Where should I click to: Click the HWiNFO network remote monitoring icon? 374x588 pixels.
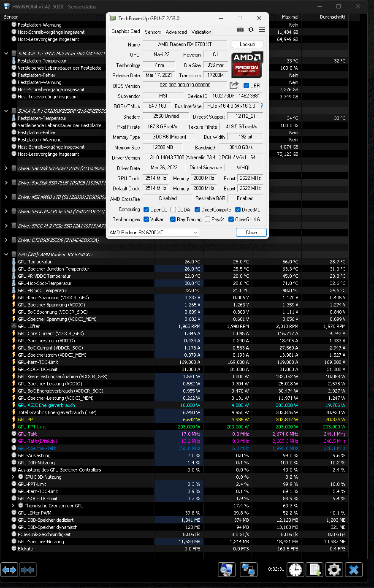tap(249, 570)
